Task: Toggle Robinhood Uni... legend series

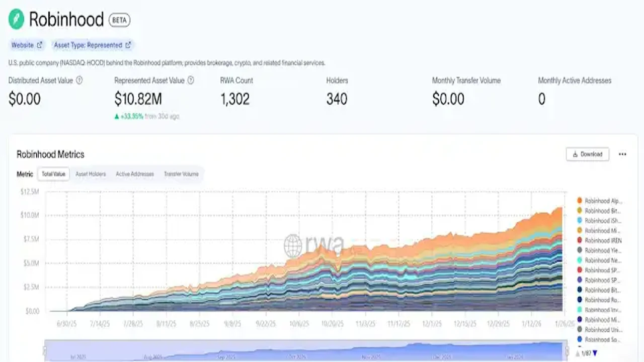Action: [599, 330]
